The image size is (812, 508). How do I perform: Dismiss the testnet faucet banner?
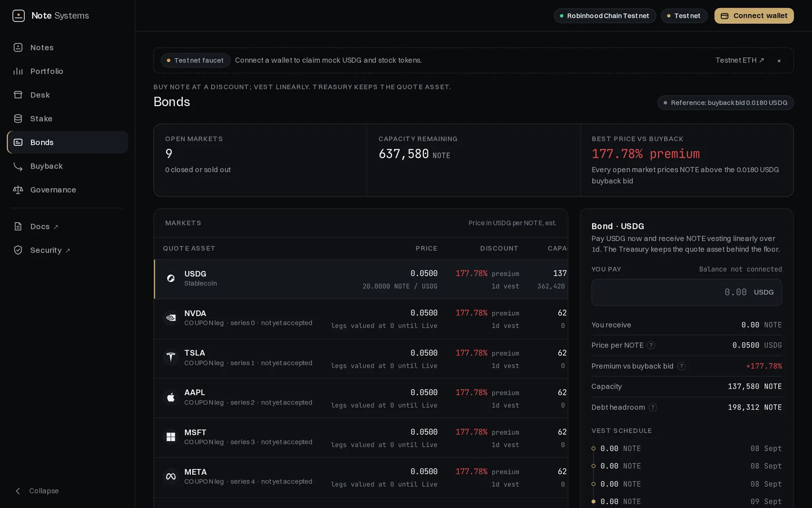(x=779, y=61)
